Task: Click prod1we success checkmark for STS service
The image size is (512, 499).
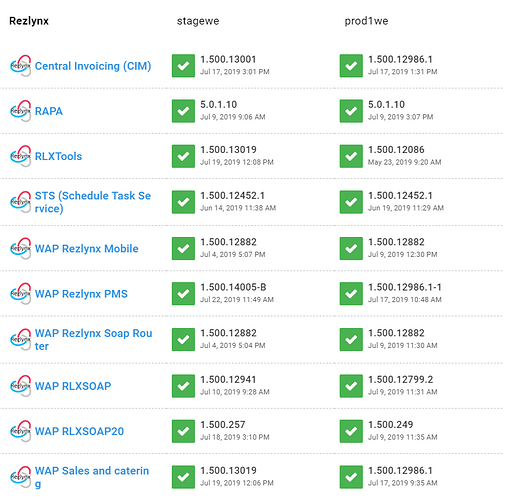Action: click(x=351, y=202)
